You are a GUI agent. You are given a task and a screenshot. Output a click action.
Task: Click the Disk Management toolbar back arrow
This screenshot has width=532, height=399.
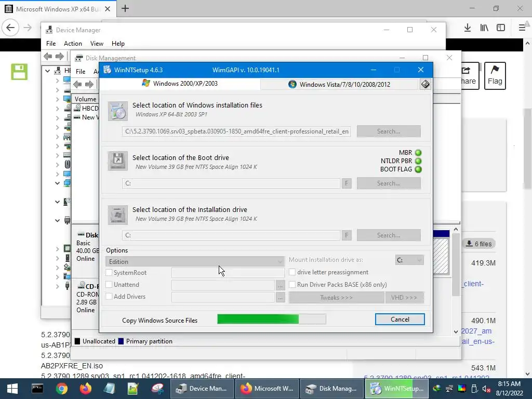coord(77,84)
